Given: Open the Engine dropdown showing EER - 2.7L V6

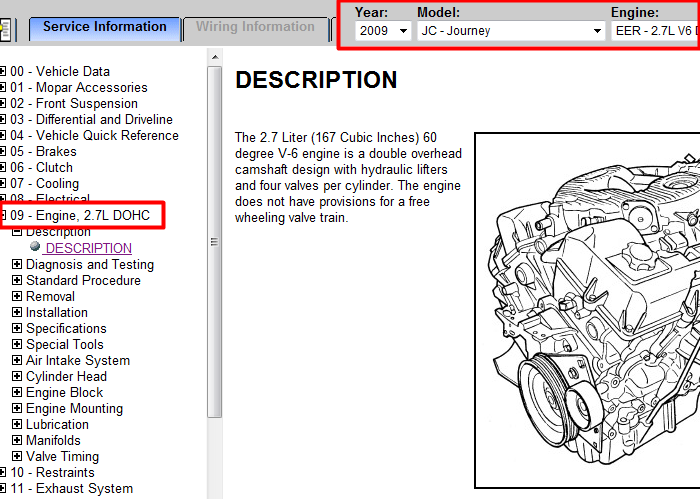Looking at the screenshot, I should (x=655, y=31).
